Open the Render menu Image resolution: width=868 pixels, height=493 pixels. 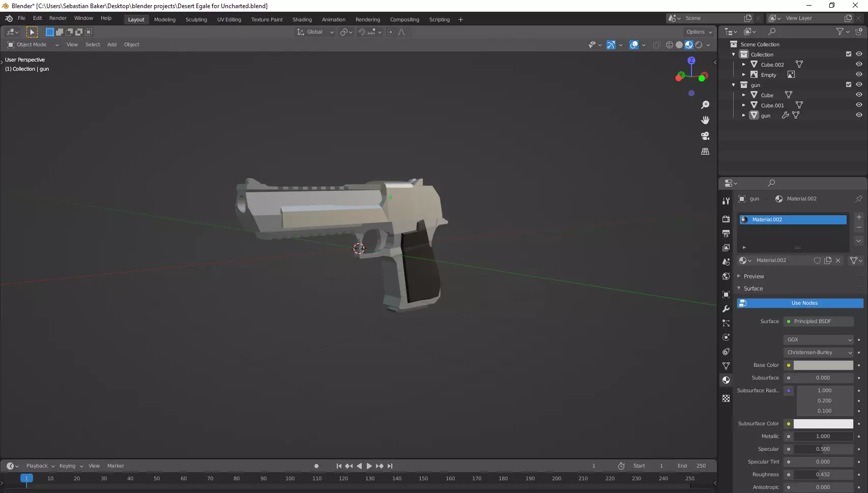point(58,18)
